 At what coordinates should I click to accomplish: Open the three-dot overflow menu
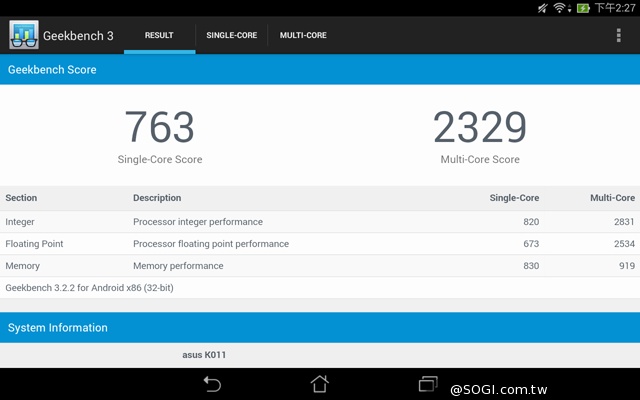point(619,36)
